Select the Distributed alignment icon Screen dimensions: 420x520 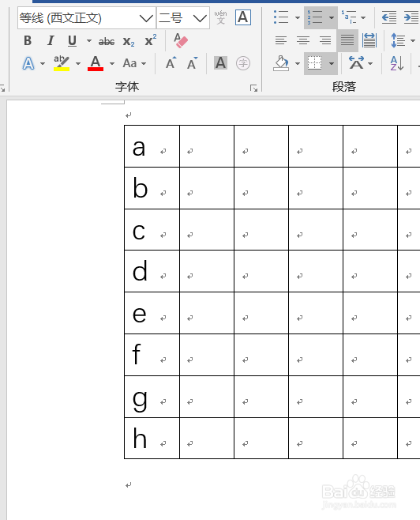point(369,40)
